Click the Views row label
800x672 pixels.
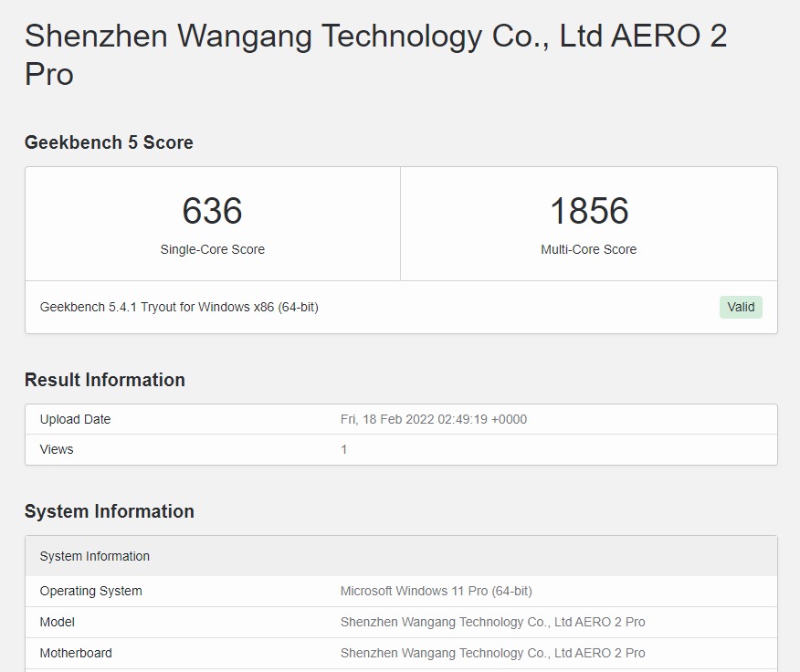coord(57,449)
